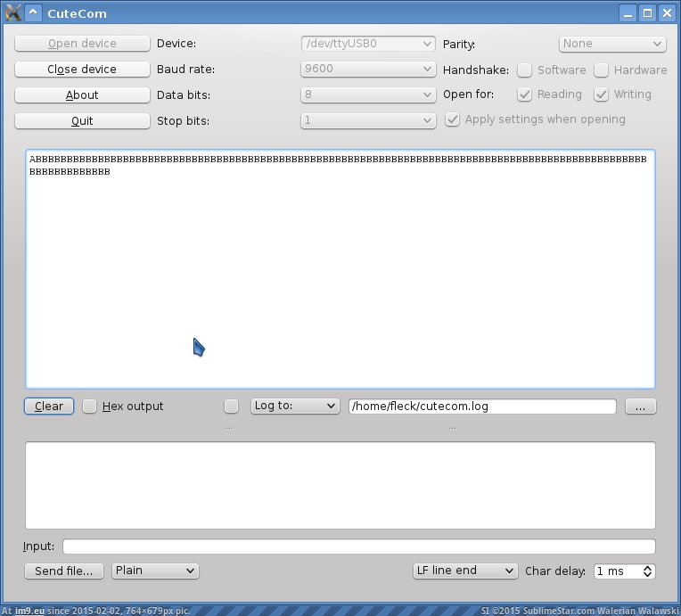Open the Parity None dropdown

[x=612, y=44]
